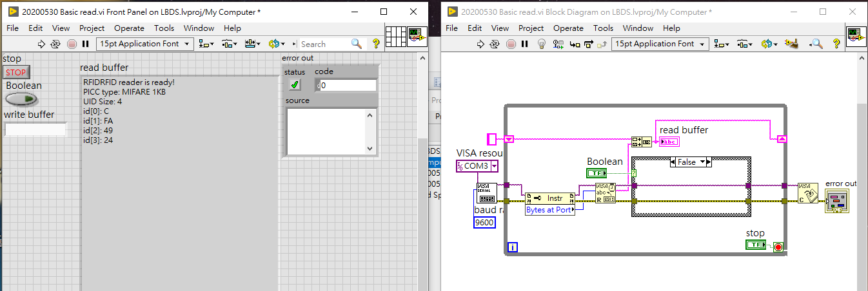Screen dimensions: 868x291
Task: Open Reorder menu in Front Panel
Action: [277, 44]
